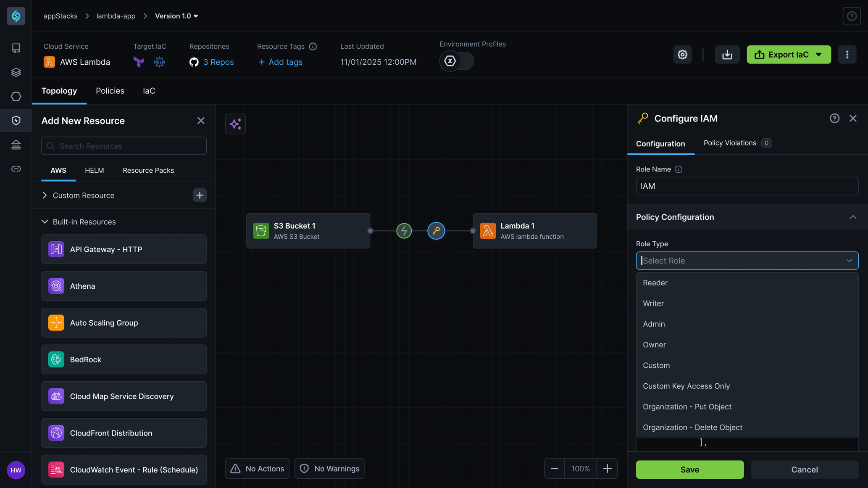Focus the Search Resources field
868x488 pixels.
tap(124, 146)
